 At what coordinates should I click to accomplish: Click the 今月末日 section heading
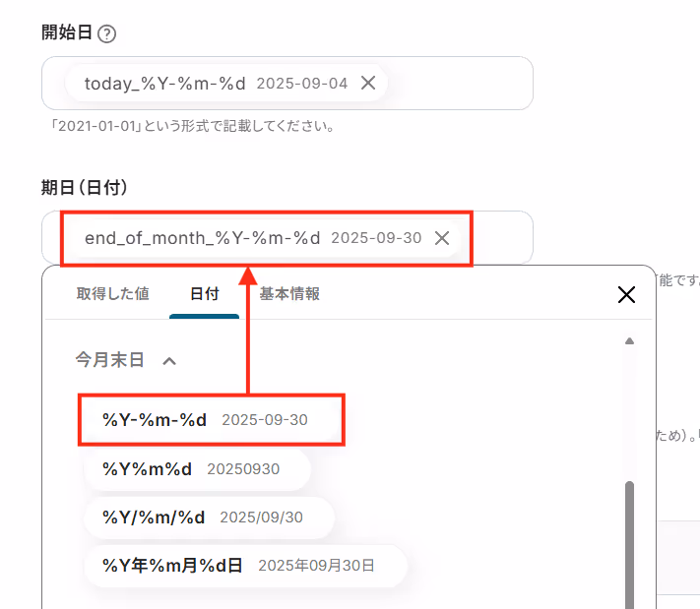point(109,360)
